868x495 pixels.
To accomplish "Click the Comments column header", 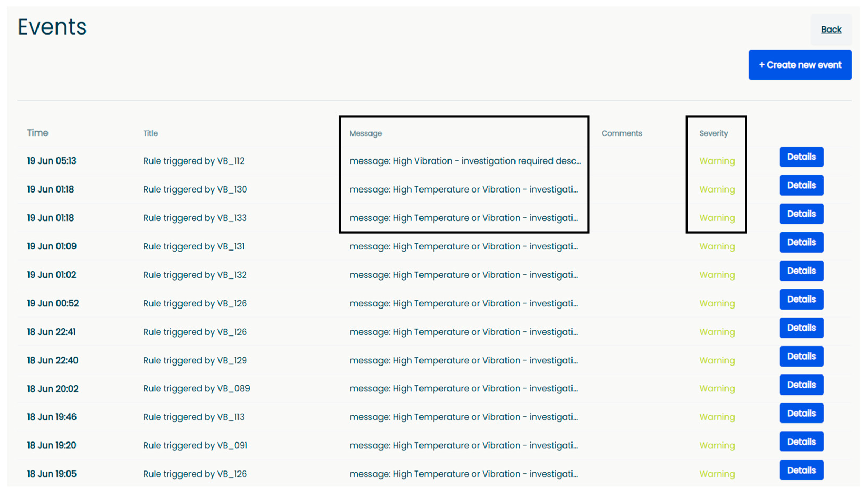I will pyautogui.click(x=621, y=133).
